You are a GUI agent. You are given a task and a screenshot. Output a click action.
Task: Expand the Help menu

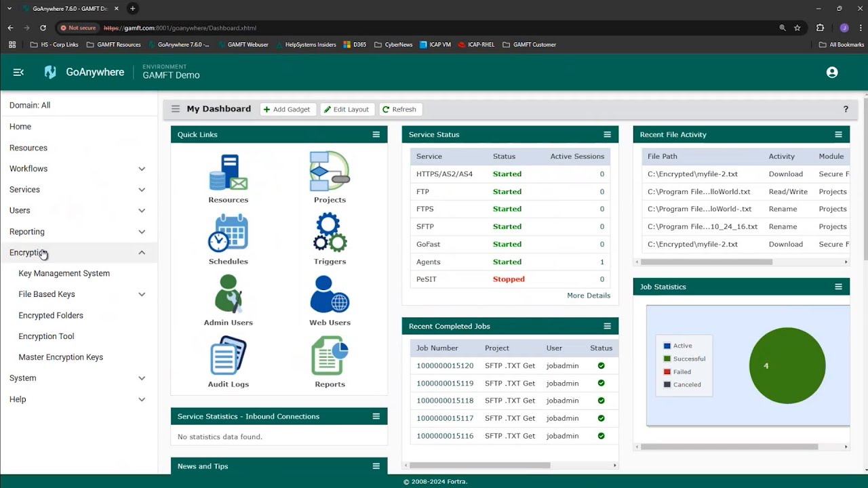[142, 399]
